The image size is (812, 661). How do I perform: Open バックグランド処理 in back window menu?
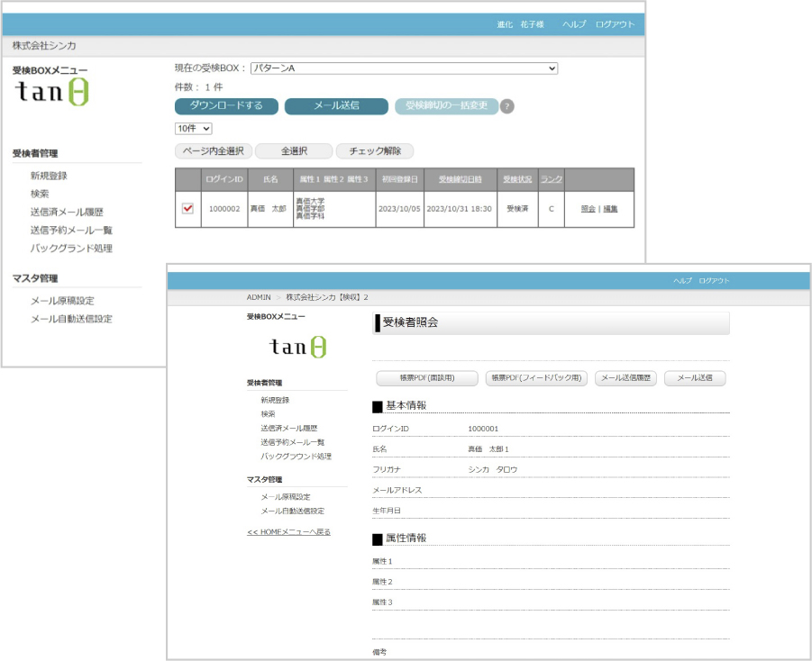[71, 249]
